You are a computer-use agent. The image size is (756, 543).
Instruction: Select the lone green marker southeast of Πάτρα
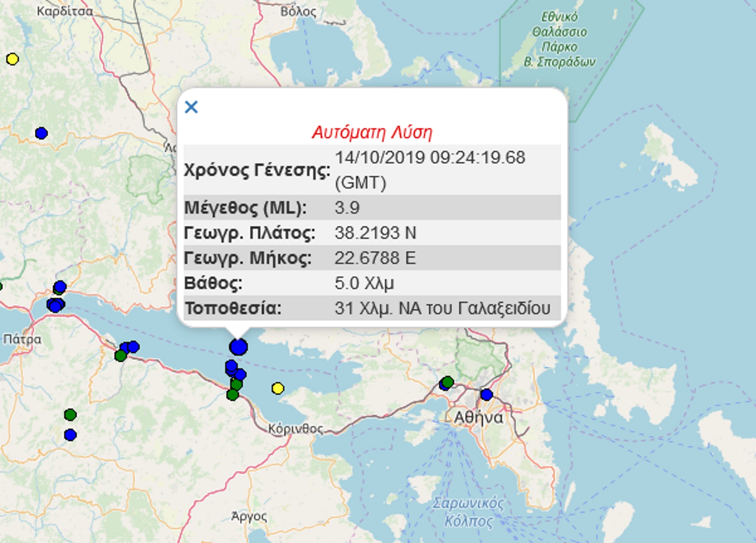pos(70,415)
